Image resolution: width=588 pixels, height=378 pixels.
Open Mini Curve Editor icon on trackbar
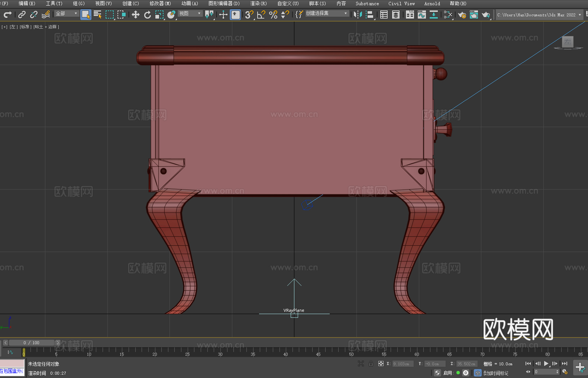pyautogui.click(x=10, y=352)
